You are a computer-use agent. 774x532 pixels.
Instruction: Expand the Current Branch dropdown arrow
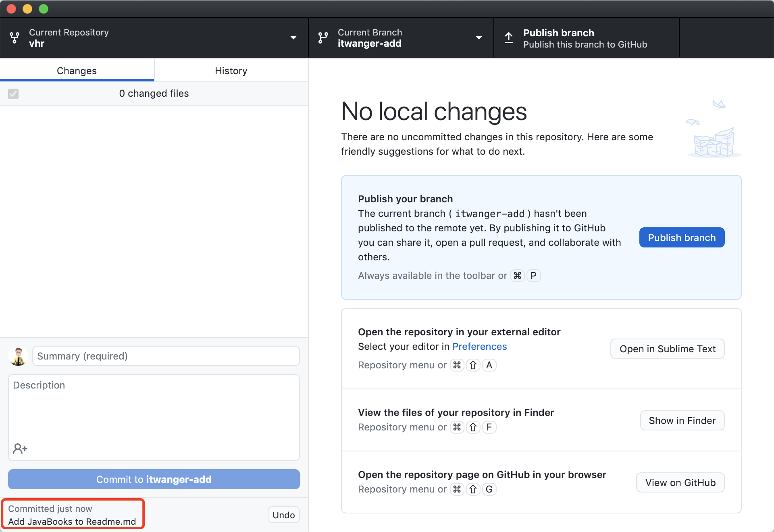479,38
